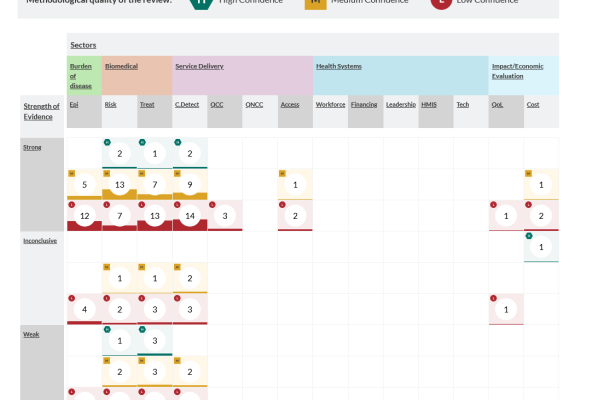
Task: Click the Strength of Evidence label
Action: (41, 111)
